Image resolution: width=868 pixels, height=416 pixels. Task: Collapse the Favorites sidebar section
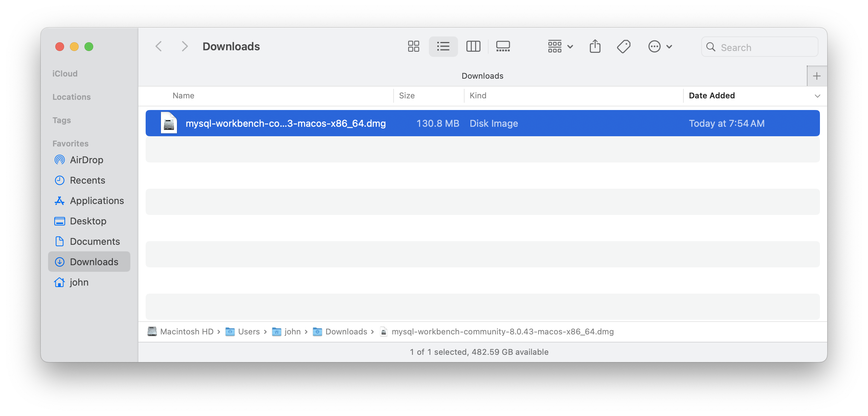(70, 144)
